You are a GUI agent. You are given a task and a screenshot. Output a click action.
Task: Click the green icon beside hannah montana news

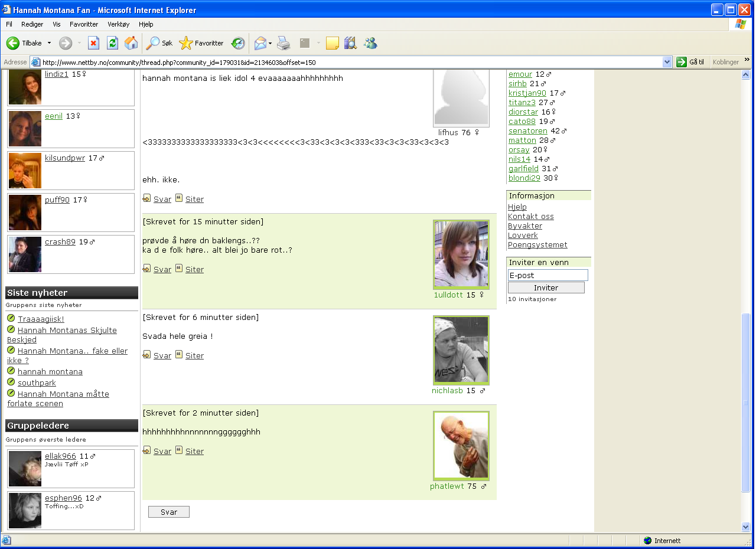[x=11, y=371]
